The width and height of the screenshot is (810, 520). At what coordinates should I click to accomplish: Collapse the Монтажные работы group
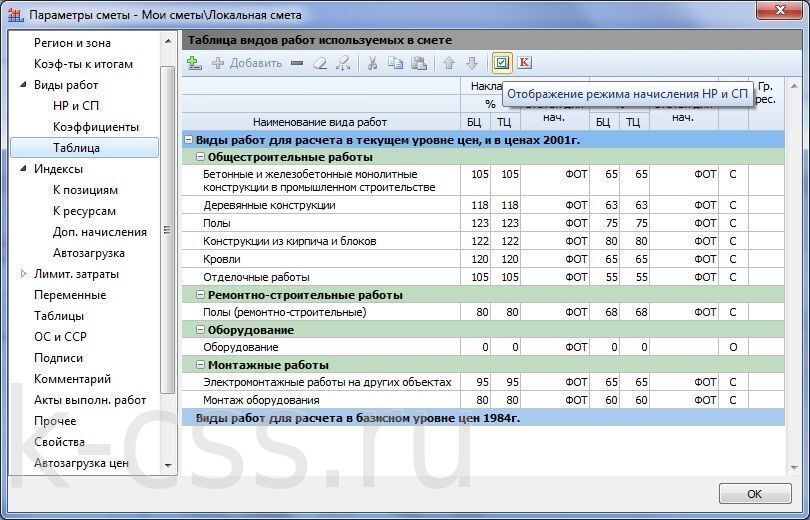(x=200, y=365)
